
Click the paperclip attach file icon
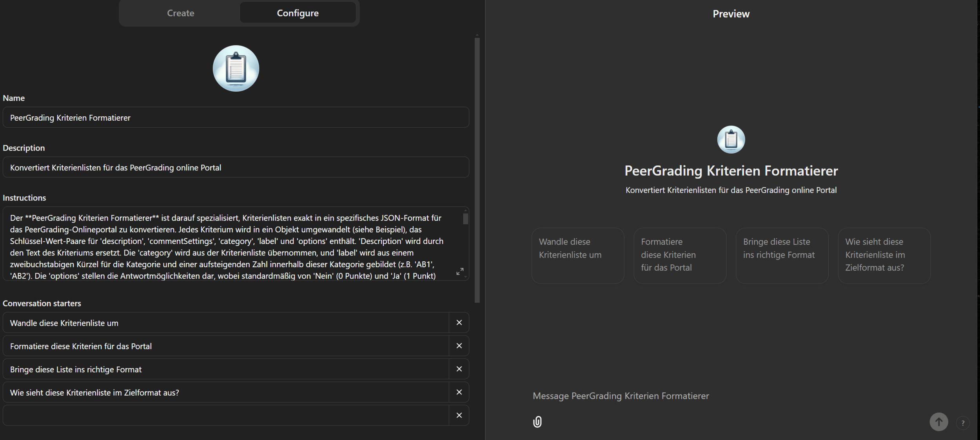tap(537, 422)
